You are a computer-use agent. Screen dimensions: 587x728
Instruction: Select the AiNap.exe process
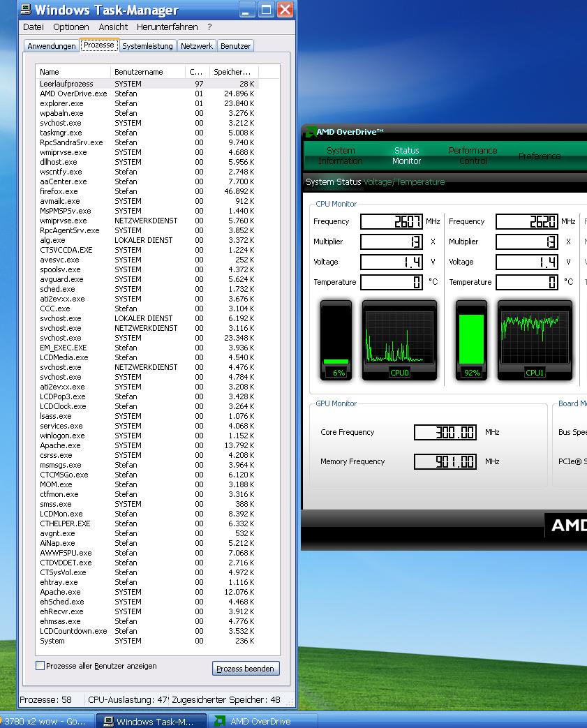click(147, 543)
